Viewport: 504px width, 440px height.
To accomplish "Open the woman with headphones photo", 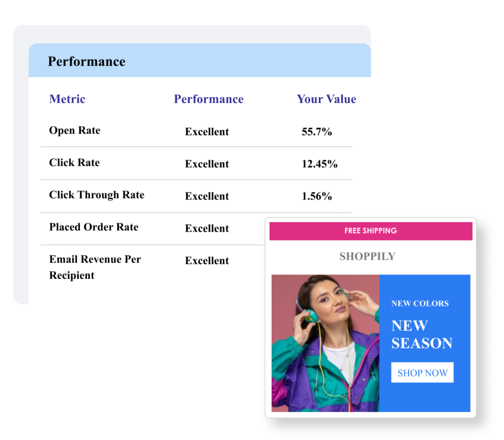I will pyautogui.click(x=325, y=343).
